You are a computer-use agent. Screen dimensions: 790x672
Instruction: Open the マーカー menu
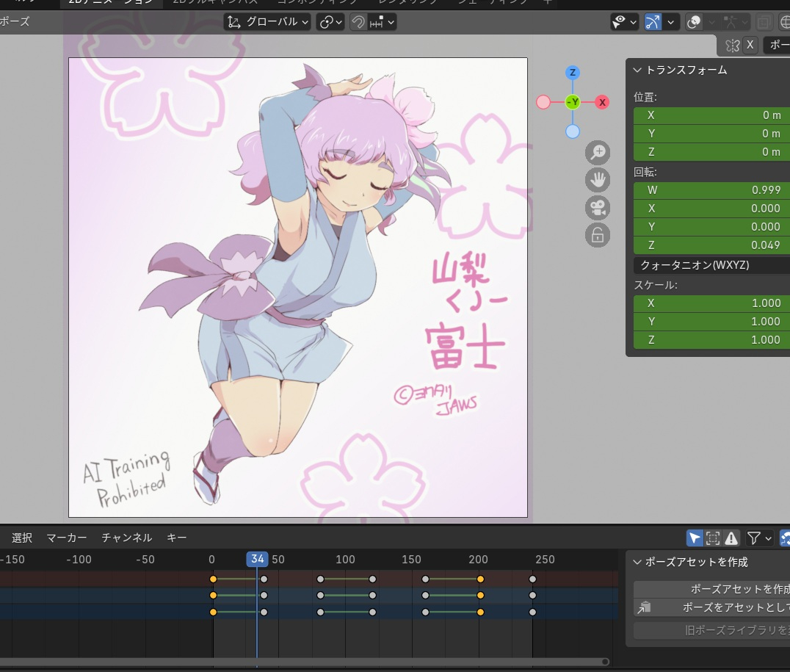[67, 538]
